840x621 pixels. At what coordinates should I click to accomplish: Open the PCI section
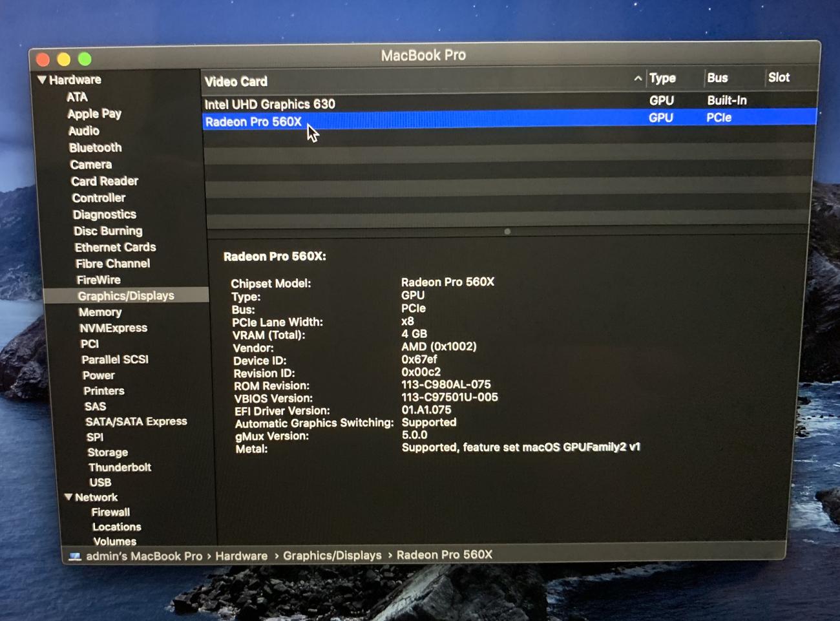(x=90, y=344)
